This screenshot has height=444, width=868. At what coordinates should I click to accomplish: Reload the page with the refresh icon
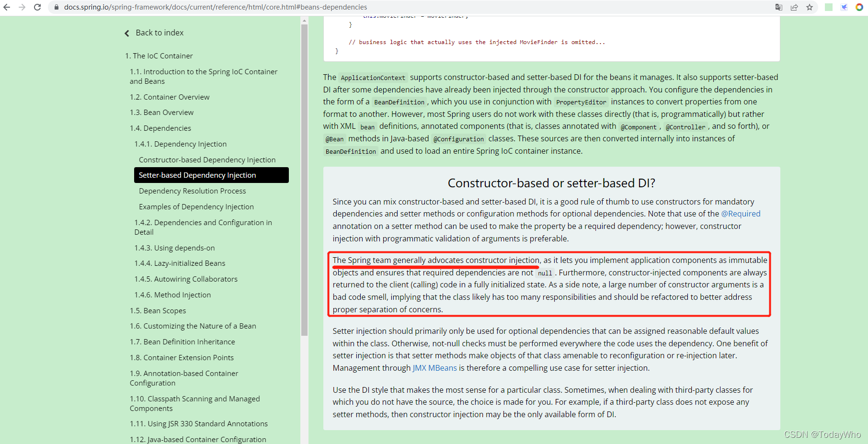click(x=37, y=7)
